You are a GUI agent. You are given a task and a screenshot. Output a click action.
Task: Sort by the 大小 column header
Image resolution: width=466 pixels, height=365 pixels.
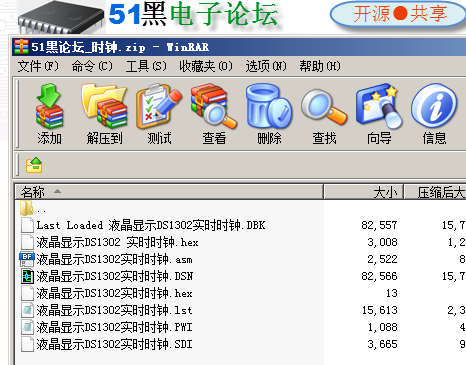pos(364,192)
